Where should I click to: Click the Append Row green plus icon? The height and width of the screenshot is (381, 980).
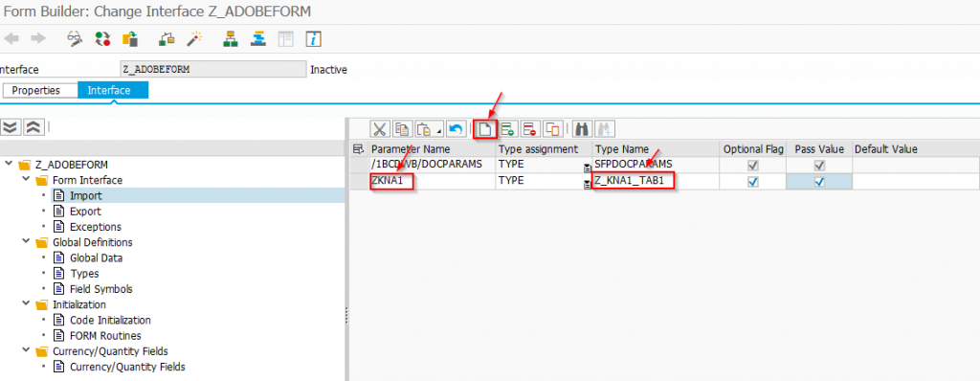click(507, 129)
